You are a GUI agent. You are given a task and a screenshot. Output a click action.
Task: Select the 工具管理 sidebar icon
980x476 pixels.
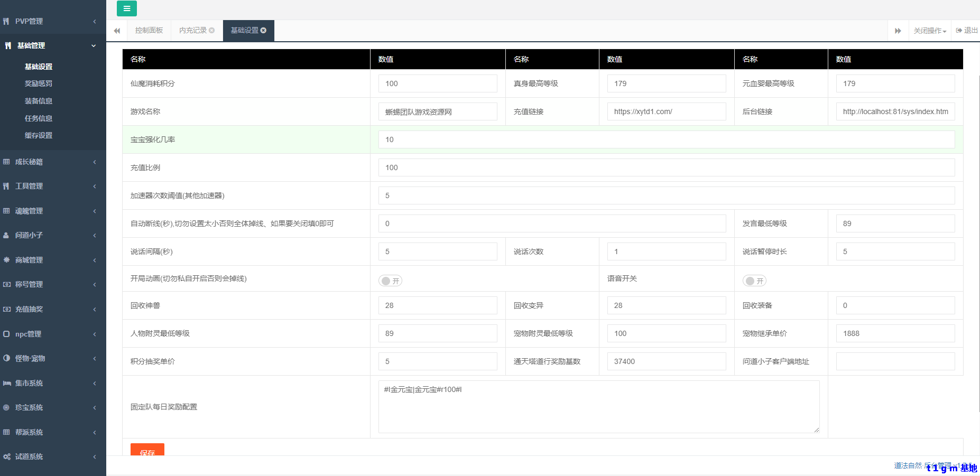(x=7, y=186)
